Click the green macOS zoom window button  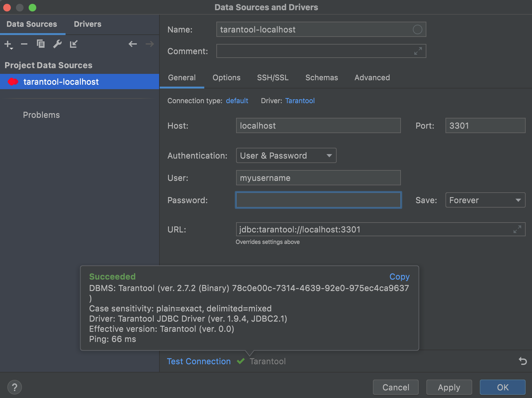pyautogui.click(x=32, y=7)
